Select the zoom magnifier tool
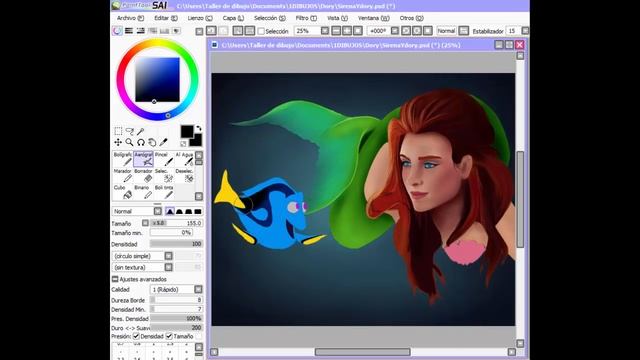 129,142
